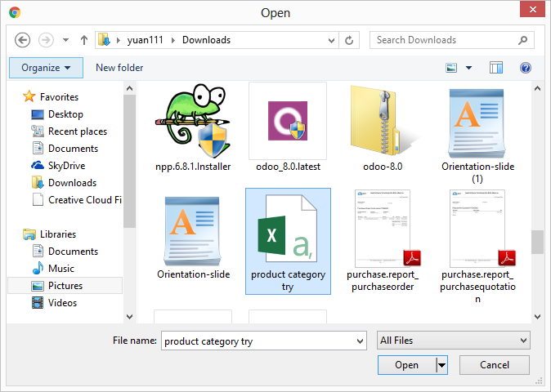Change view with the view icon button
Viewport: 551px width, 392px height.
(451, 68)
